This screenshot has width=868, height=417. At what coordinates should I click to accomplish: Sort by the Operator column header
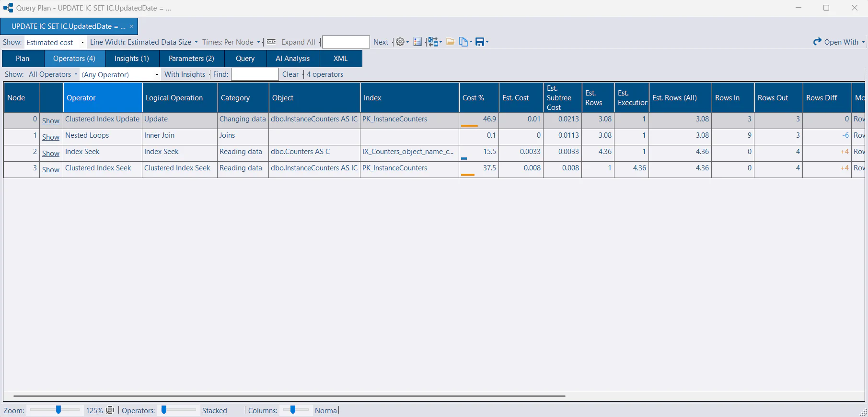[103, 98]
